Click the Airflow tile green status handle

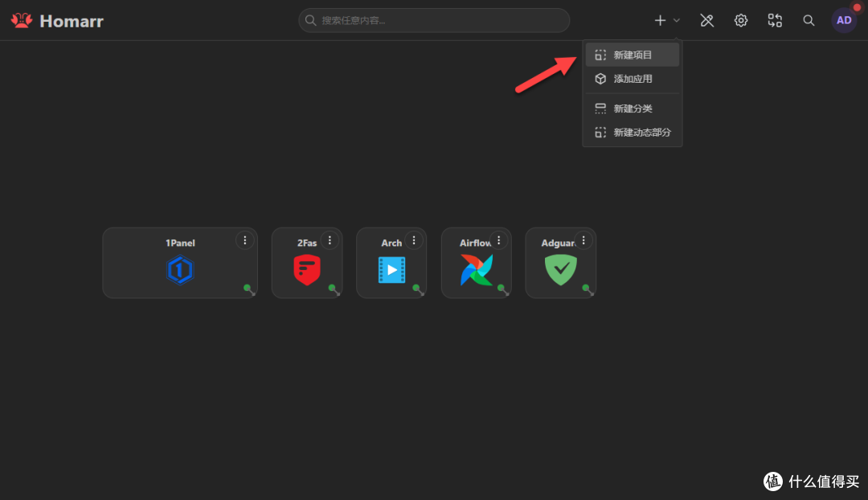pyautogui.click(x=502, y=289)
